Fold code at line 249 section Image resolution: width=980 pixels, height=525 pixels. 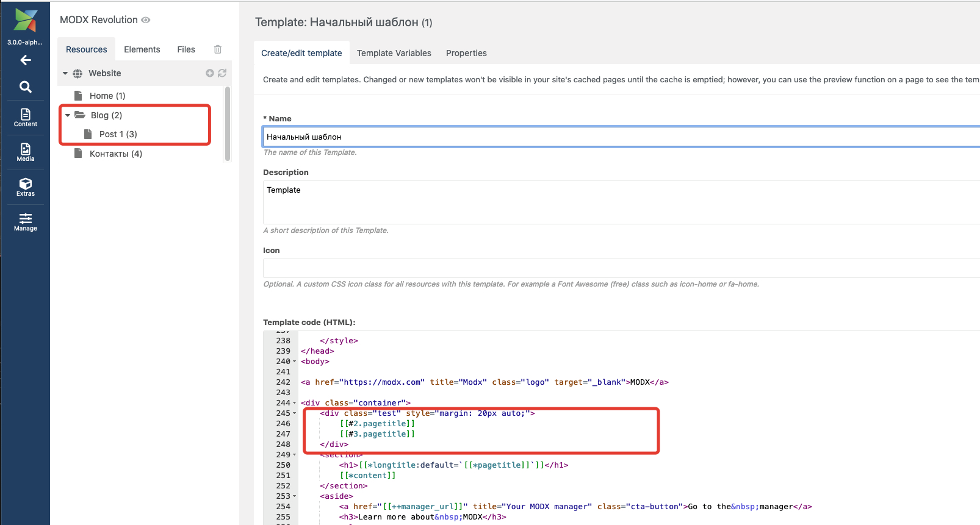294,455
